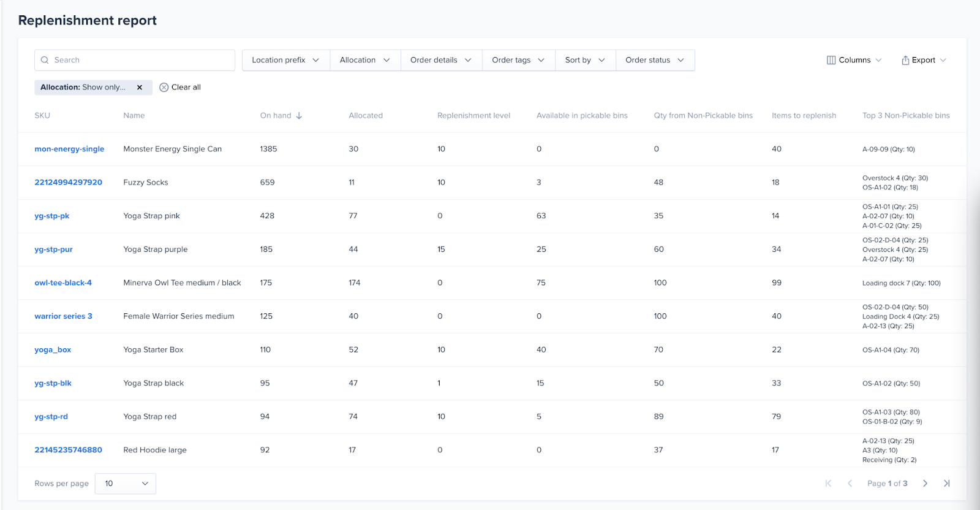The width and height of the screenshot is (980, 510).
Task: Open the Columns chooser
Action: click(x=854, y=60)
